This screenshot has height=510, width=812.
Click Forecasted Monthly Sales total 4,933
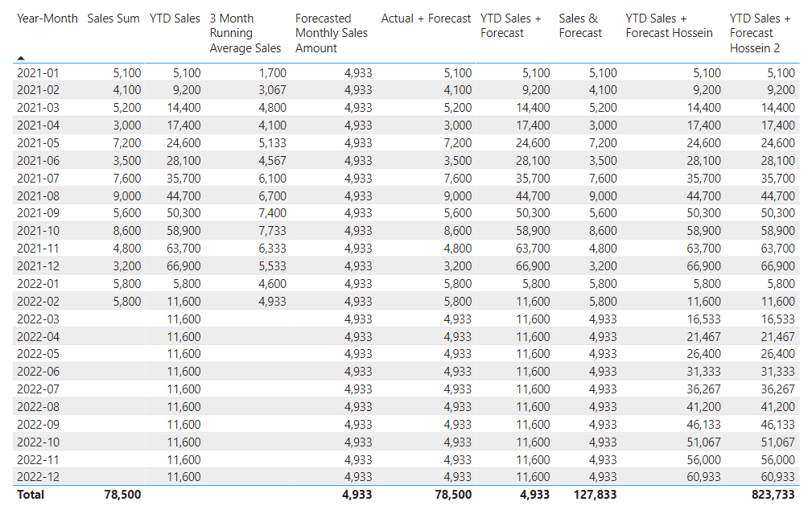click(357, 495)
